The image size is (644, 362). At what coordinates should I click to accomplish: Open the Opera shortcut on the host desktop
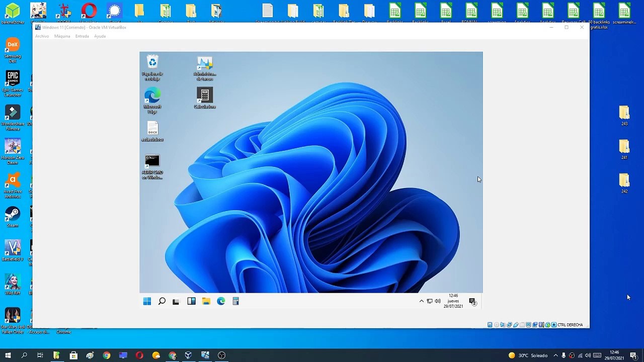tap(89, 13)
